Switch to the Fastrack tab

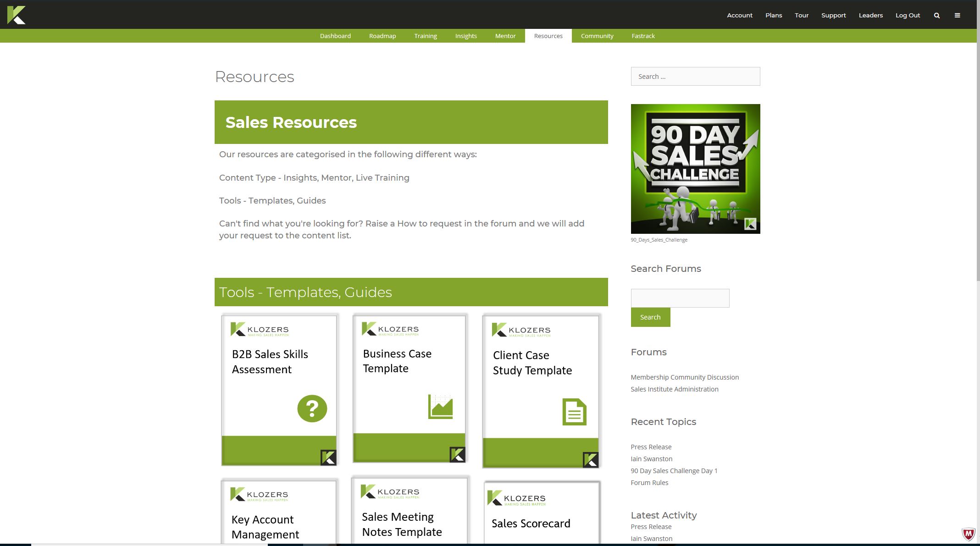tap(643, 36)
